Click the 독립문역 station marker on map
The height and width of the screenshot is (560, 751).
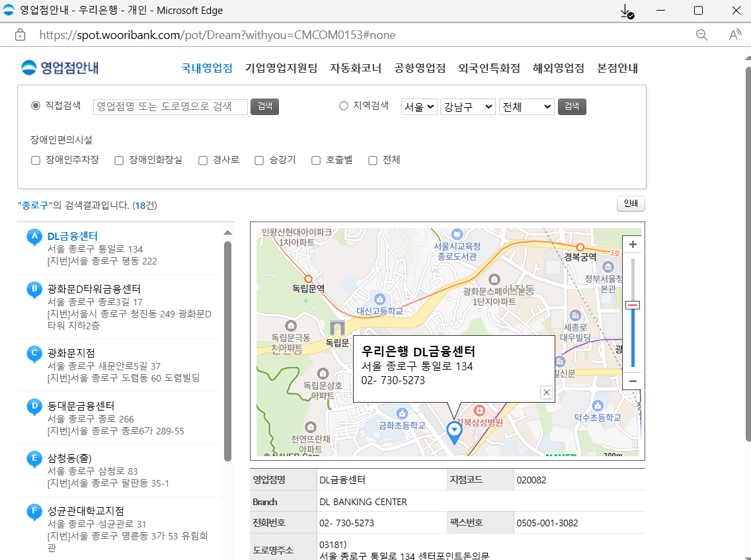pos(309,279)
